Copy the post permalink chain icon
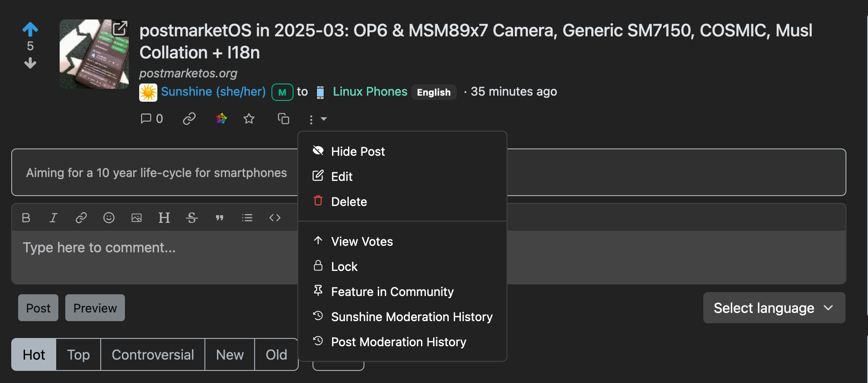The image size is (868, 383). tap(189, 119)
